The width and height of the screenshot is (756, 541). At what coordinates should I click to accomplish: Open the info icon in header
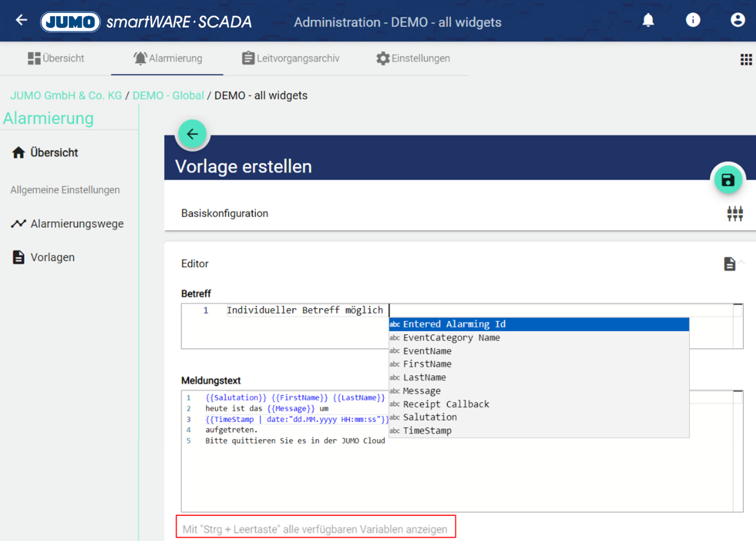(693, 21)
